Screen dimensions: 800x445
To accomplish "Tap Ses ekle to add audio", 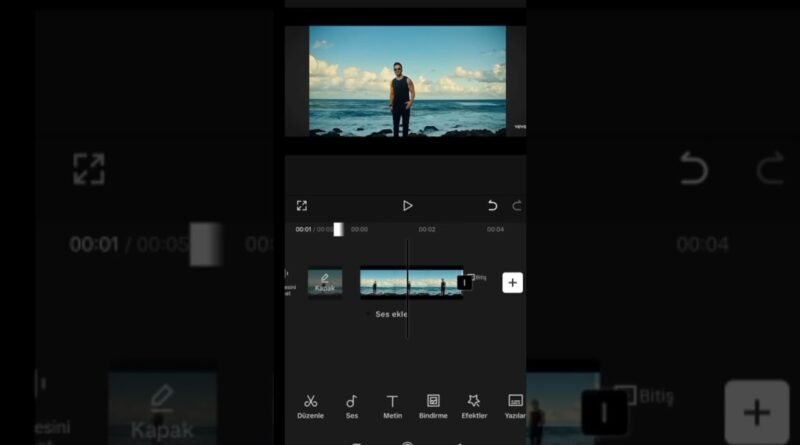I will point(391,314).
